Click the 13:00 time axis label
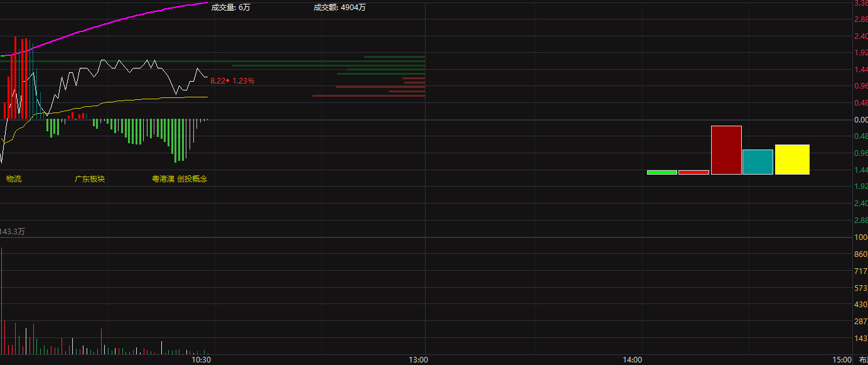This screenshot has width=868, height=365. click(x=418, y=360)
